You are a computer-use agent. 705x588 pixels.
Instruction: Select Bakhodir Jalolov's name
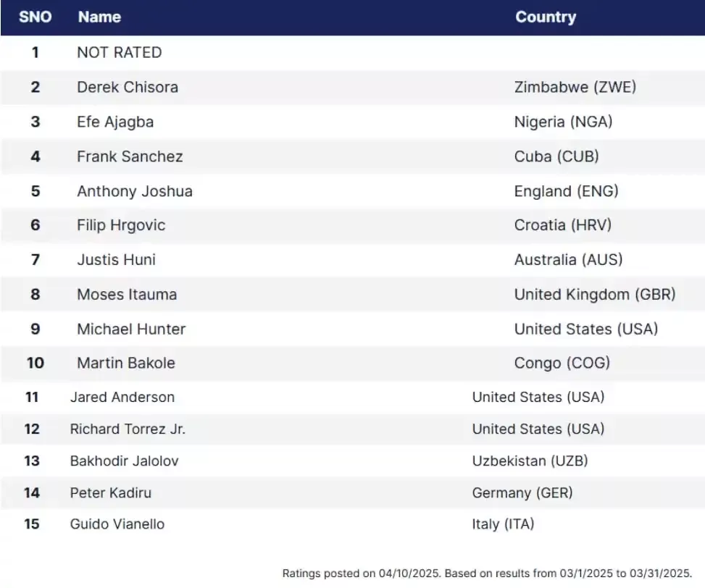click(125, 461)
